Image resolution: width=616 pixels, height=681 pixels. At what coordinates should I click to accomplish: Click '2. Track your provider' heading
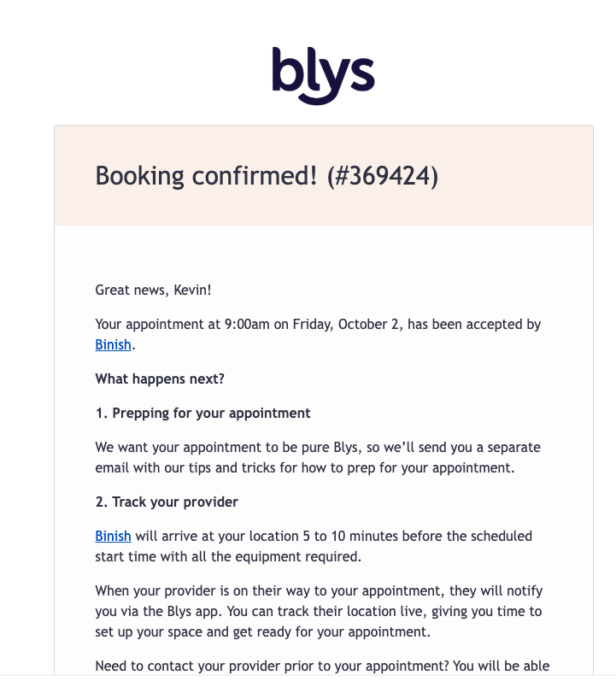point(167,502)
